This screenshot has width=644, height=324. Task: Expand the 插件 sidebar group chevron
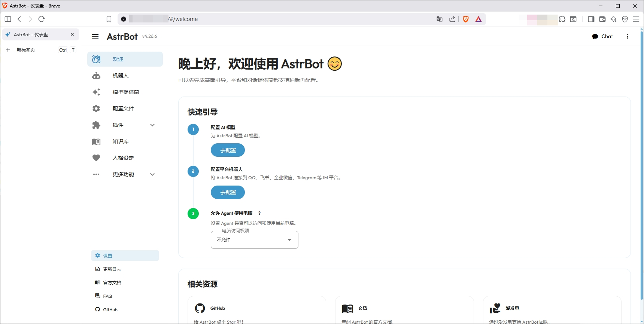point(152,125)
